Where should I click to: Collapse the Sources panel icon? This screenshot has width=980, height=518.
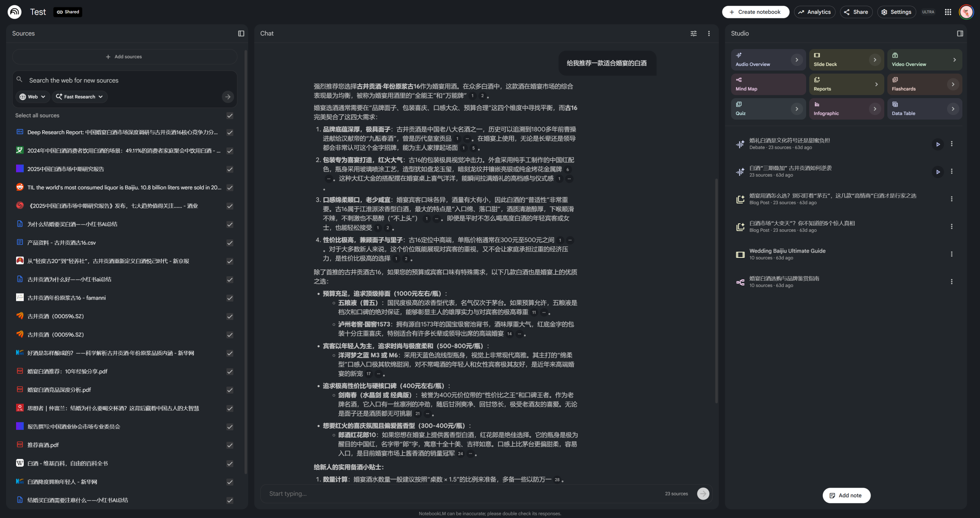[x=241, y=33]
